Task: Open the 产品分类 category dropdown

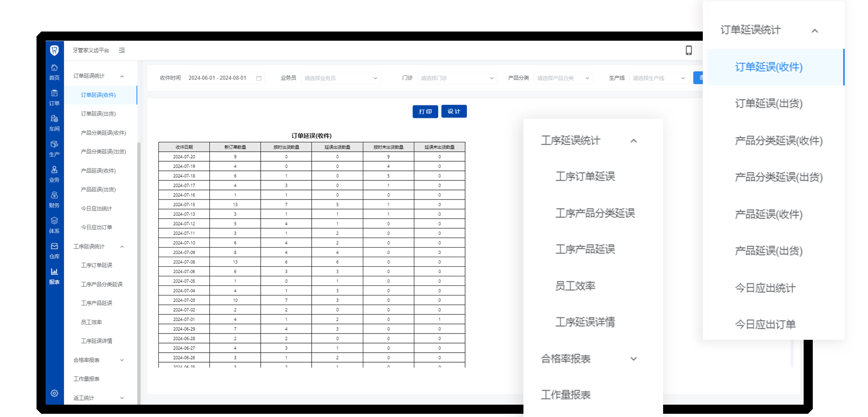Action: pyautogui.click(x=563, y=78)
